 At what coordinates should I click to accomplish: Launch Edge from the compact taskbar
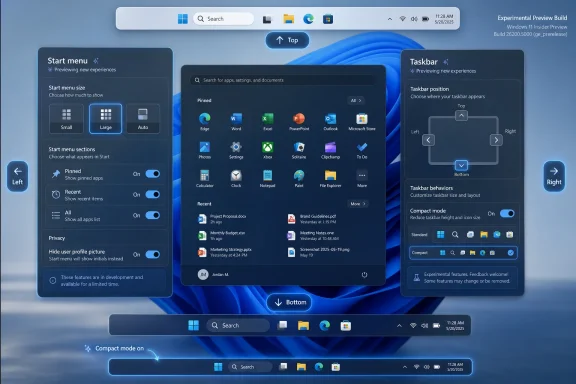tap(318, 367)
